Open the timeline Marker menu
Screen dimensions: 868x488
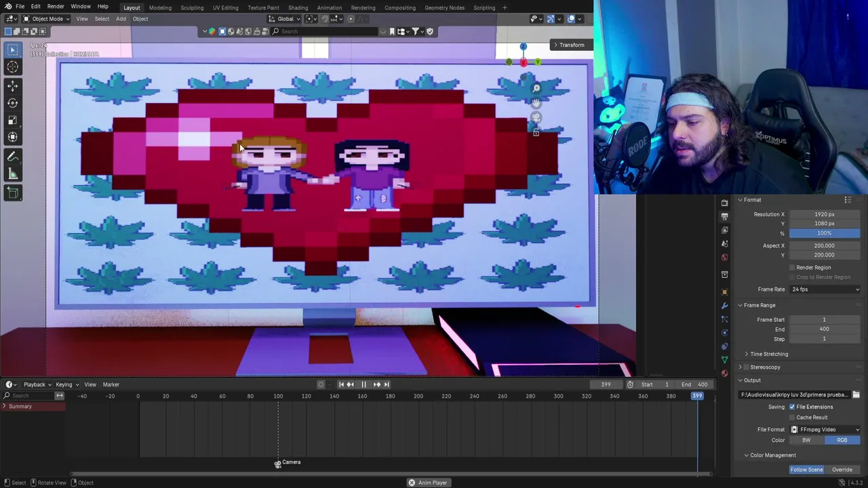(x=111, y=385)
